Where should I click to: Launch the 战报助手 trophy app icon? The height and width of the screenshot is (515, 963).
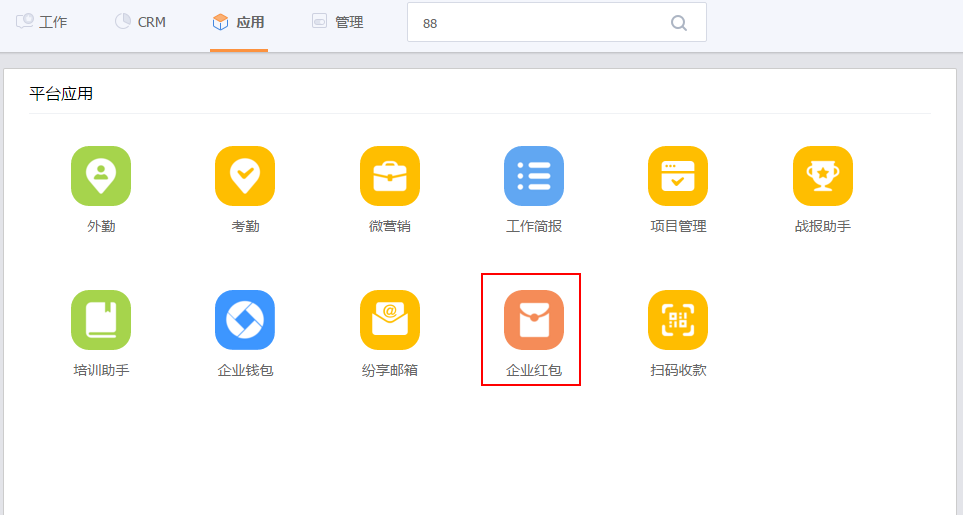pos(823,176)
